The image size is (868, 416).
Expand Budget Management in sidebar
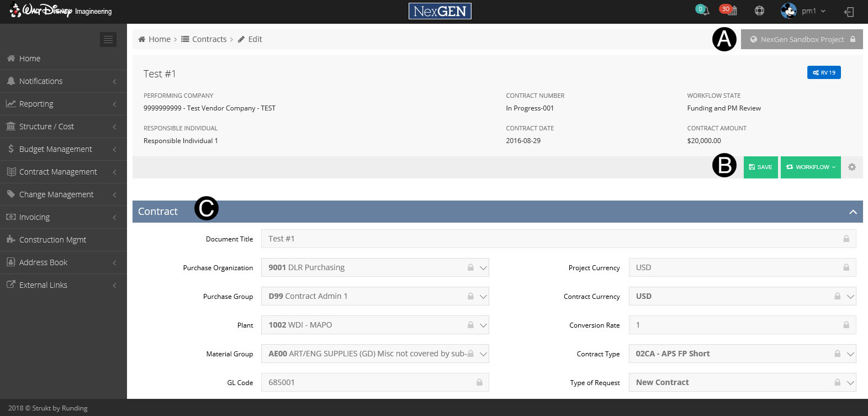(56, 149)
